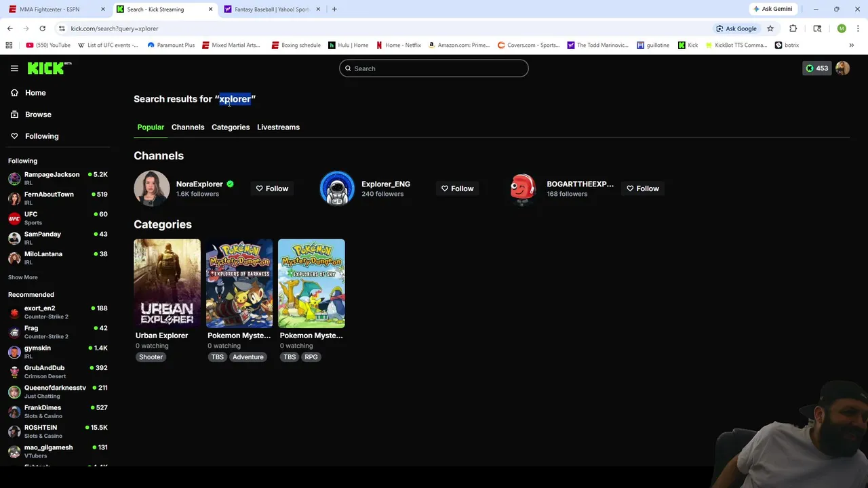Click Ask Google lens button
This screenshot has width=868, height=488.
(736, 28)
